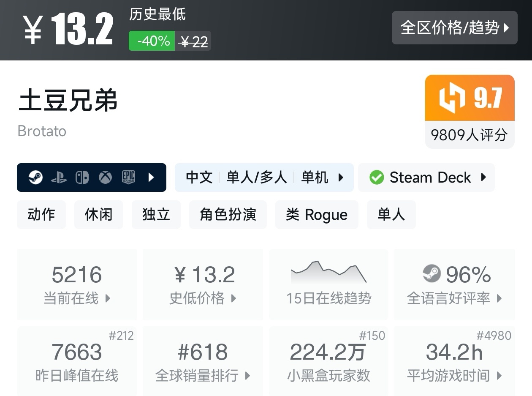Screen dimensions: 532x396
Task: Open the 9809人评分 ratings
Action: (x=470, y=135)
